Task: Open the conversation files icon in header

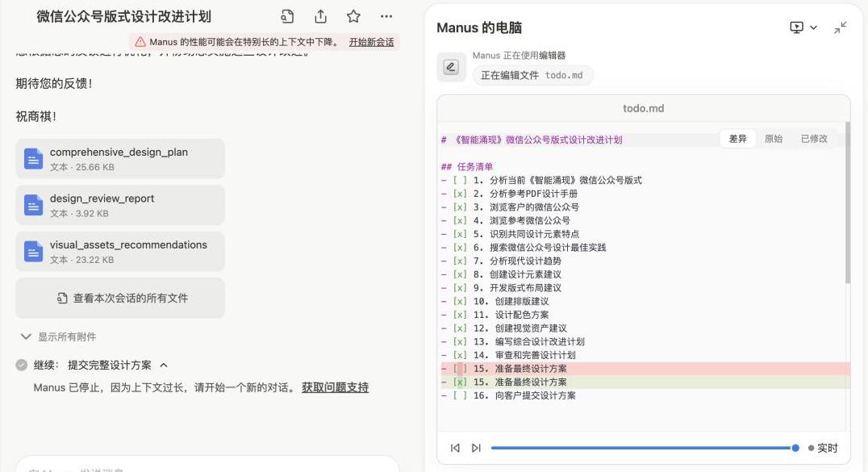Action: [x=286, y=17]
